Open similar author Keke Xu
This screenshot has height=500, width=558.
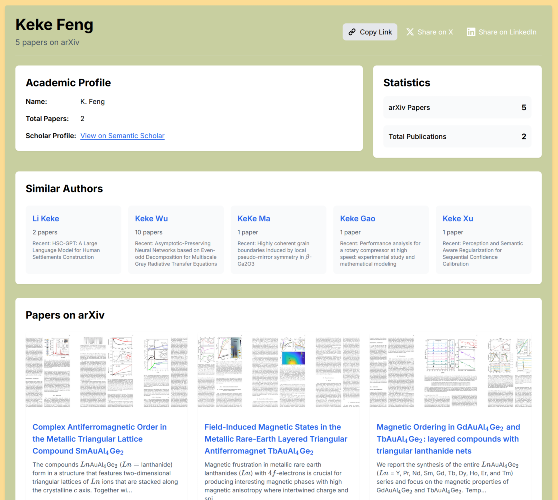(458, 219)
